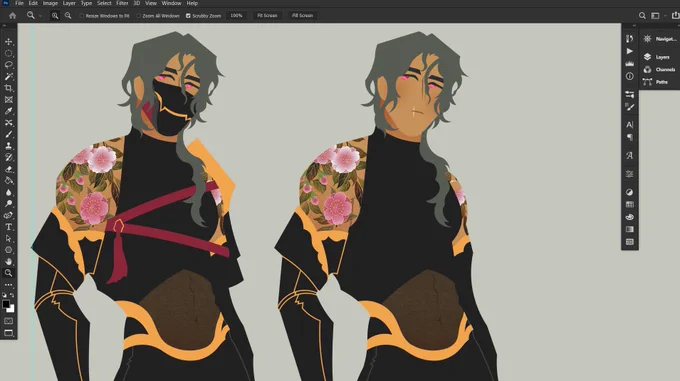Image resolution: width=680 pixels, height=381 pixels.
Task: Open the Actions panel play icon
Action: (630, 51)
